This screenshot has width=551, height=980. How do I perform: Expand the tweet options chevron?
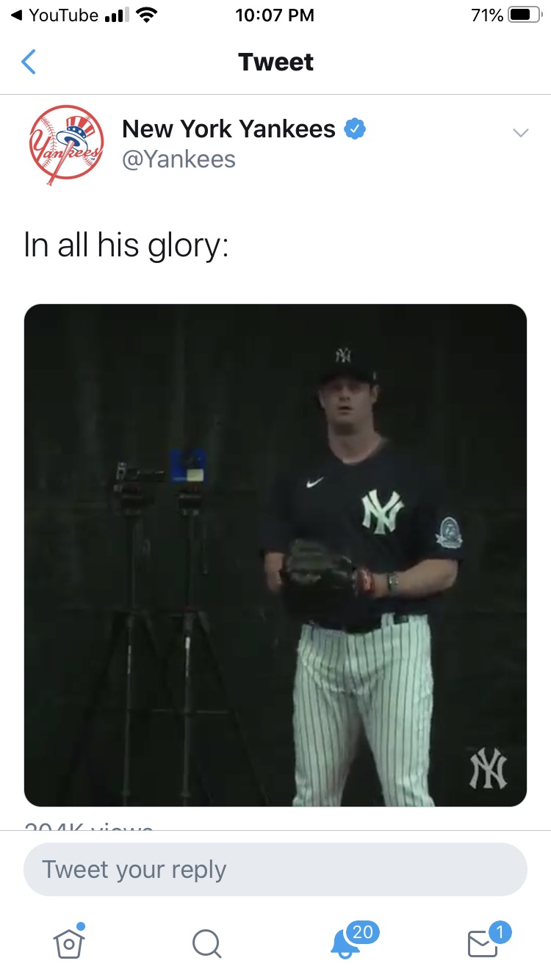tap(520, 133)
